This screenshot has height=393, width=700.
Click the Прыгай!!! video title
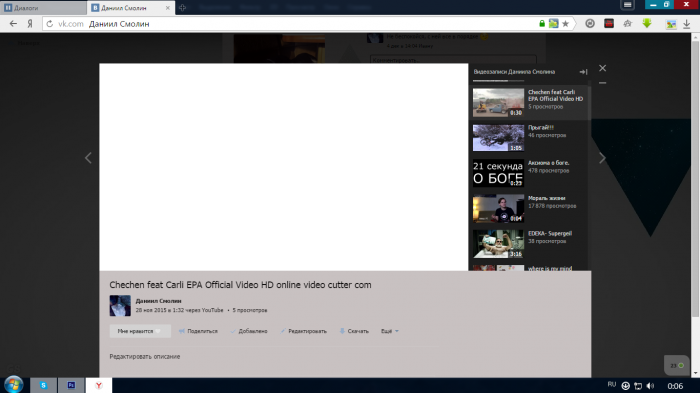tap(541, 128)
